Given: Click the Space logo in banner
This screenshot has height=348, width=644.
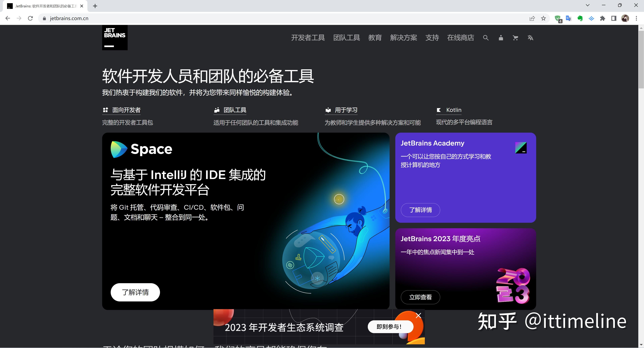Looking at the screenshot, I should point(141,149).
